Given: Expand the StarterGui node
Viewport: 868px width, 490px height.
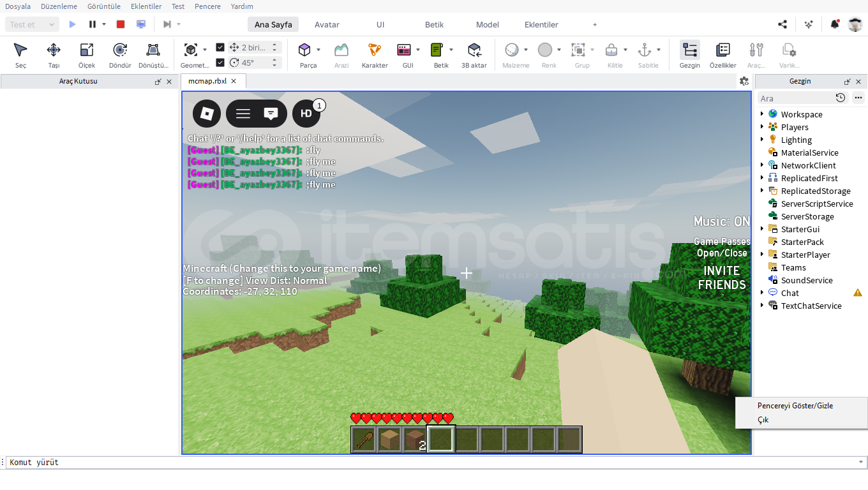Looking at the screenshot, I should [x=762, y=229].
